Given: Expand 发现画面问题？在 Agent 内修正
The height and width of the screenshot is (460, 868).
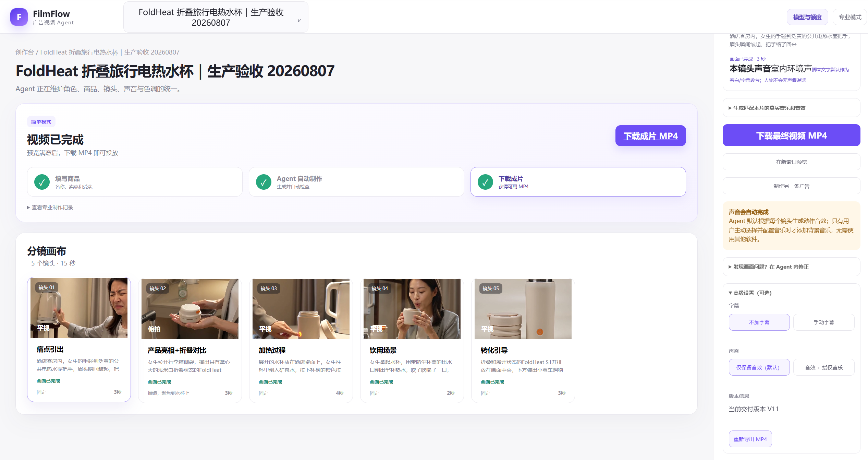Looking at the screenshot, I should 791,267.
